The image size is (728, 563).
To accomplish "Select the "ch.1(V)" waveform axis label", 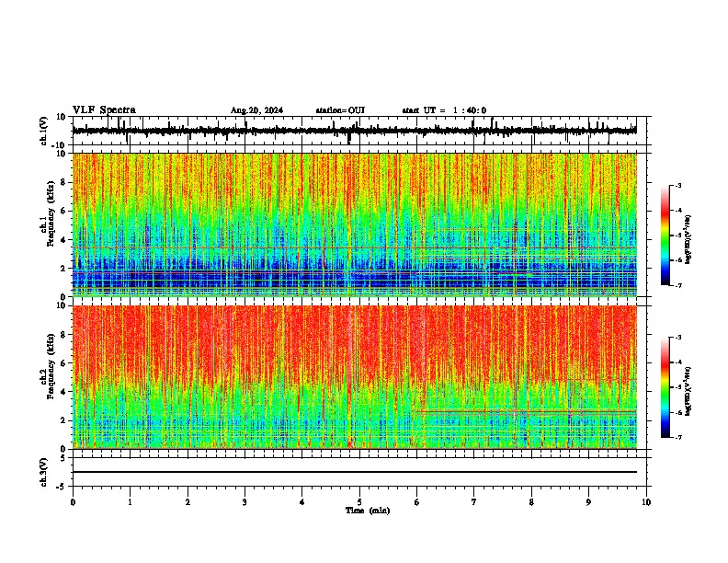I will [43, 131].
